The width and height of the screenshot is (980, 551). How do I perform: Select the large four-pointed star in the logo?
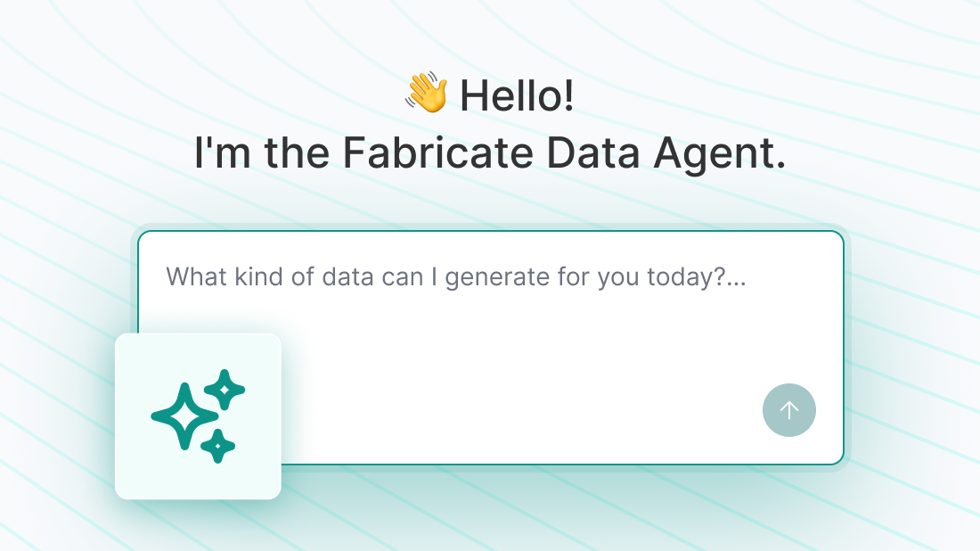tap(184, 415)
